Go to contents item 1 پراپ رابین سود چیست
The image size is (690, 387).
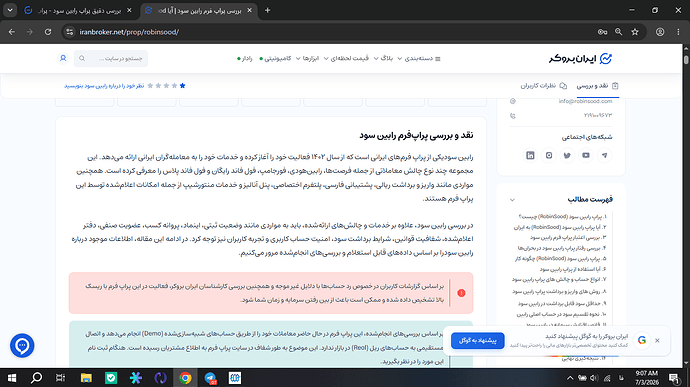point(562,217)
